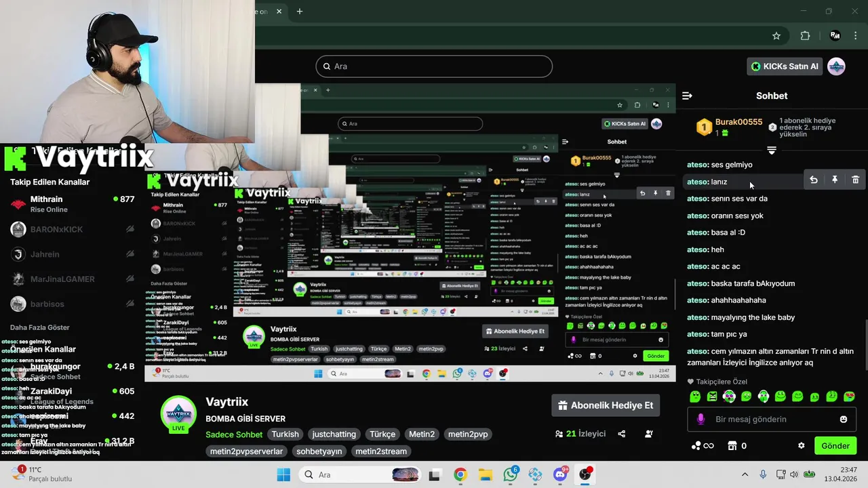Select the first green emote in the row
Image resolution: width=868 pixels, height=488 pixels.
coord(694,396)
